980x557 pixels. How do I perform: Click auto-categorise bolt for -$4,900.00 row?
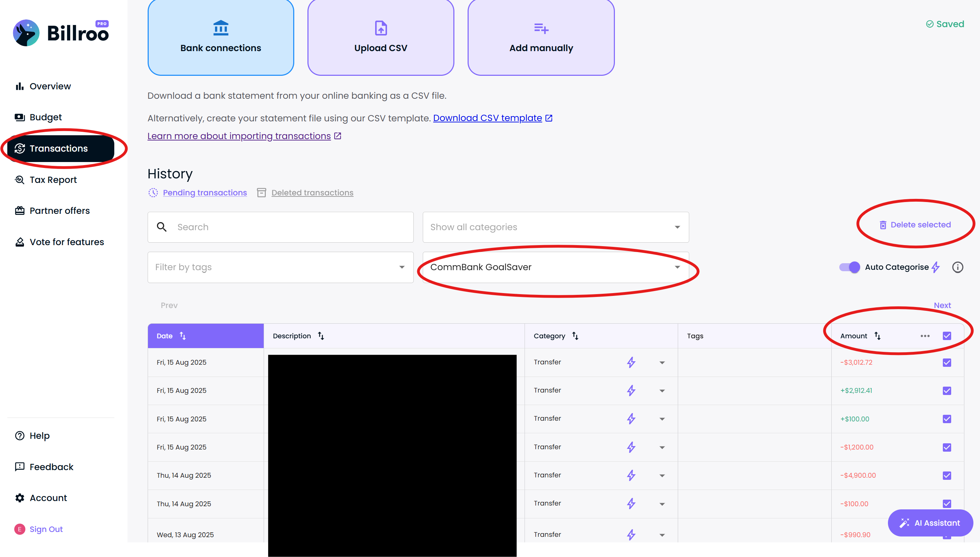coord(631,476)
